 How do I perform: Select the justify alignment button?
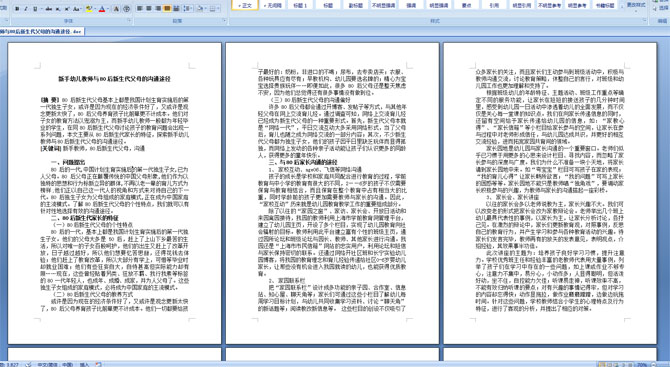(167, 8)
